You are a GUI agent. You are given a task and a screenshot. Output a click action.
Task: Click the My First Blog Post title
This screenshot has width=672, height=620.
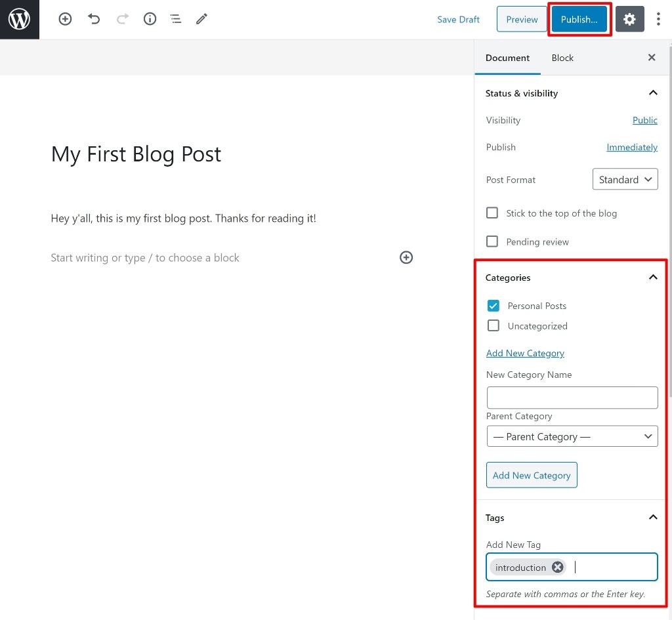(136, 154)
